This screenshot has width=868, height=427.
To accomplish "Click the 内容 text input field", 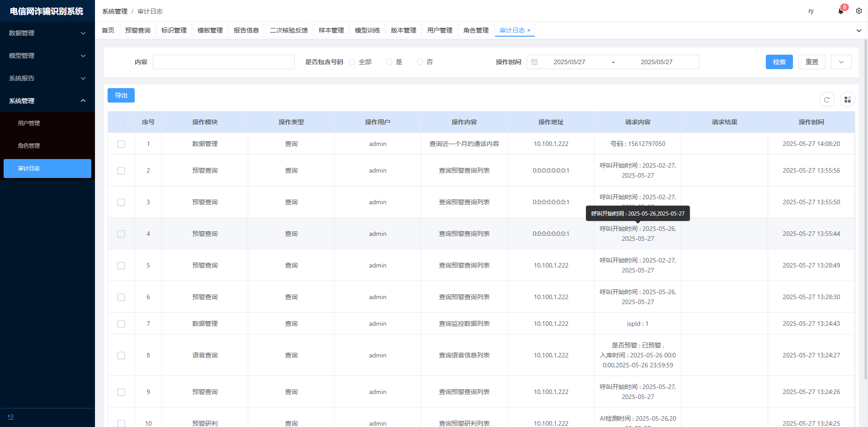I will (x=223, y=62).
